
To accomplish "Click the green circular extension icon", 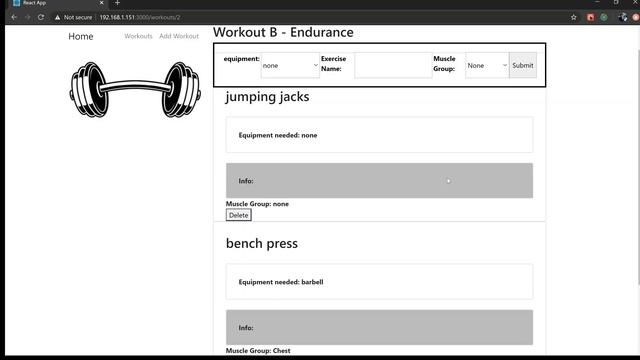I will coord(604,17).
